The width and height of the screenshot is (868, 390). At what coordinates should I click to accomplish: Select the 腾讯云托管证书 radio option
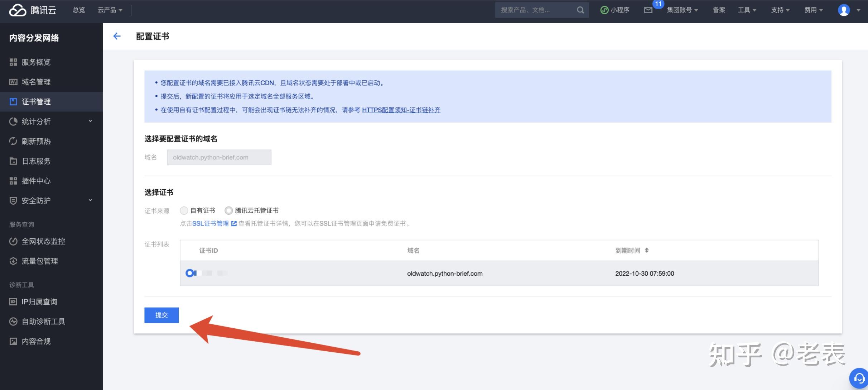click(228, 210)
